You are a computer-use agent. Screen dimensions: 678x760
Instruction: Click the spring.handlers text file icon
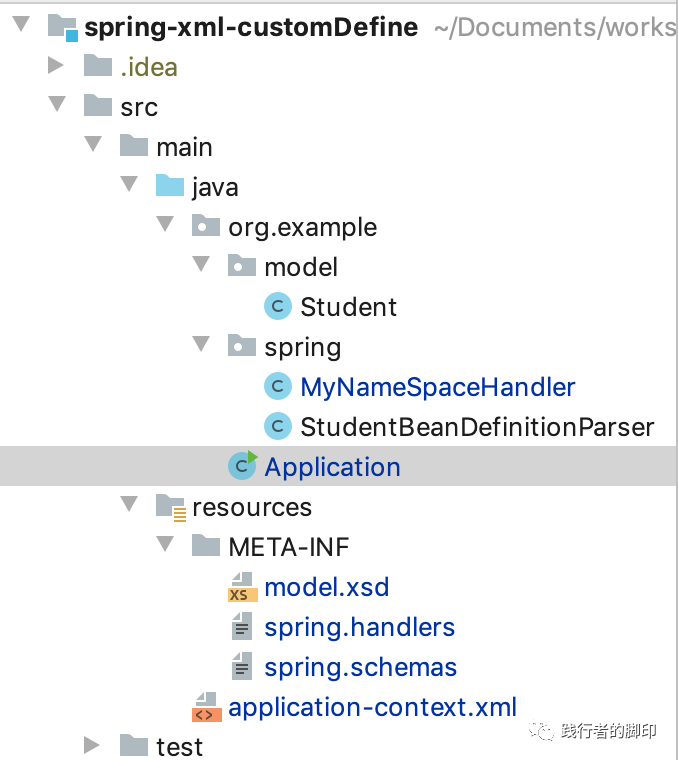click(242, 627)
